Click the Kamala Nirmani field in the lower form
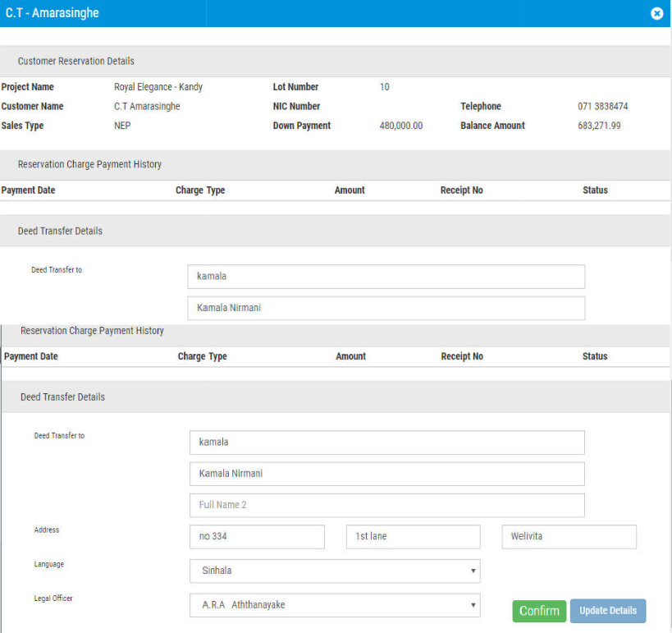 pyautogui.click(x=386, y=474)
